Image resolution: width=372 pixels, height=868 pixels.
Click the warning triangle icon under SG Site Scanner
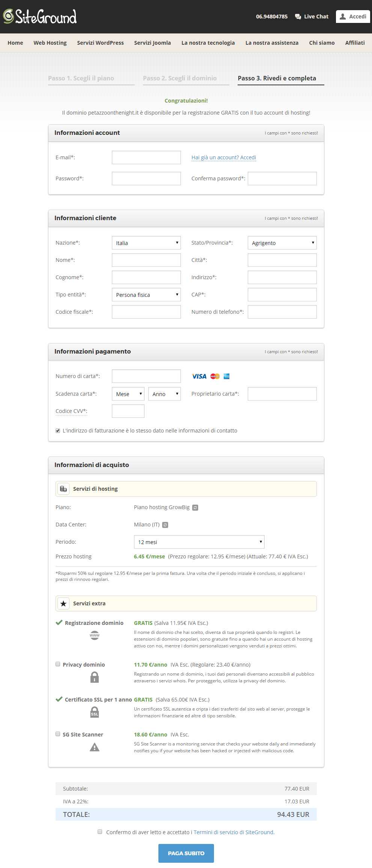coord(95,747)
